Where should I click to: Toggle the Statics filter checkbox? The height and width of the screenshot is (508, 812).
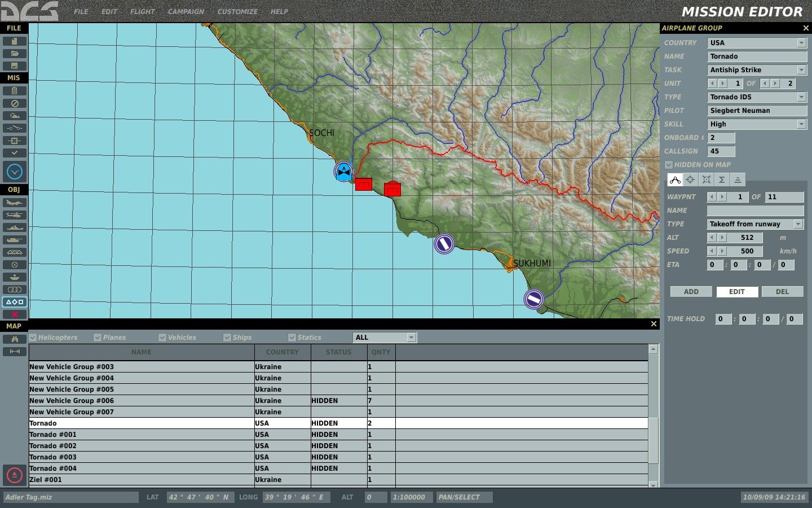[292, 338]
